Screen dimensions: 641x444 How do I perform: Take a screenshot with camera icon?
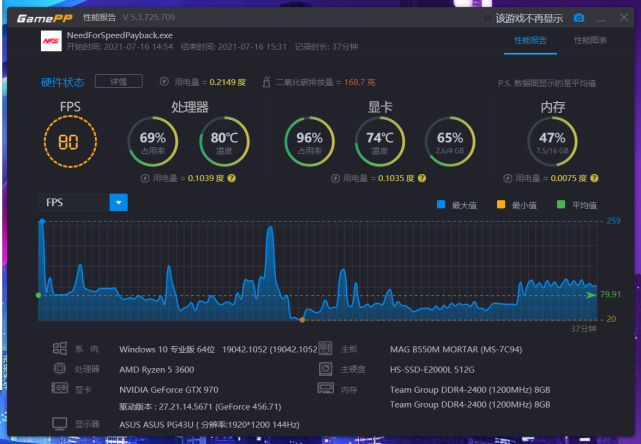(579, 18)
